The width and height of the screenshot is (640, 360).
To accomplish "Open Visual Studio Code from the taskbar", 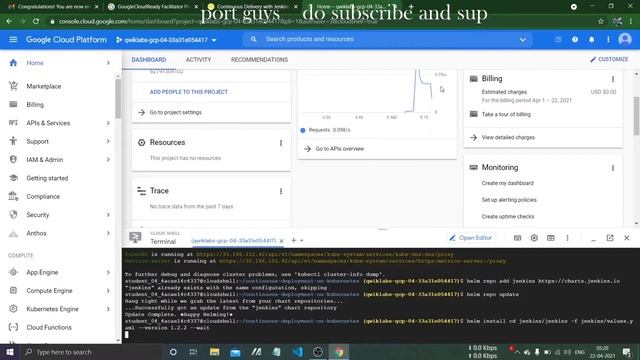I will 297,352.
